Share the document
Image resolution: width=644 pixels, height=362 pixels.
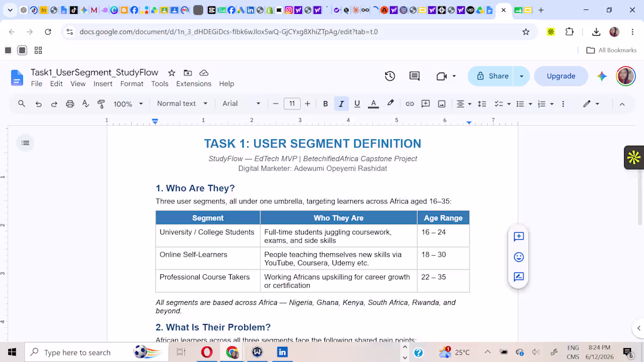point(492,76)
